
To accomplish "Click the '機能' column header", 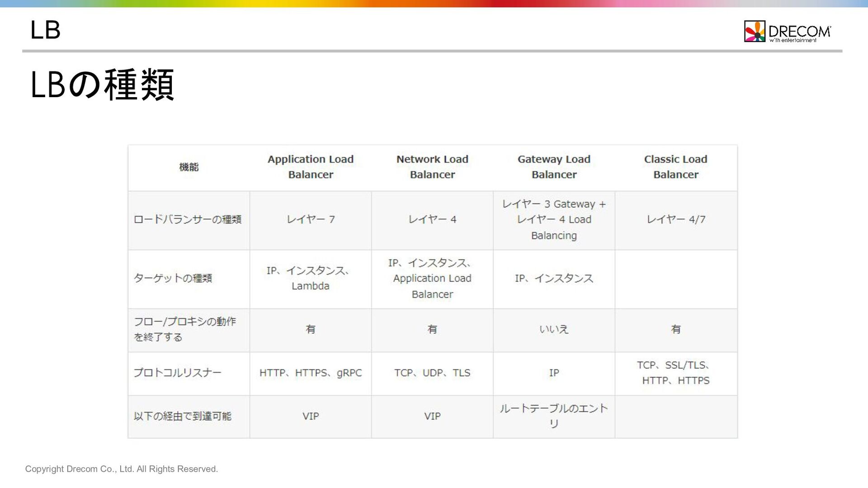I will [189, 167].
